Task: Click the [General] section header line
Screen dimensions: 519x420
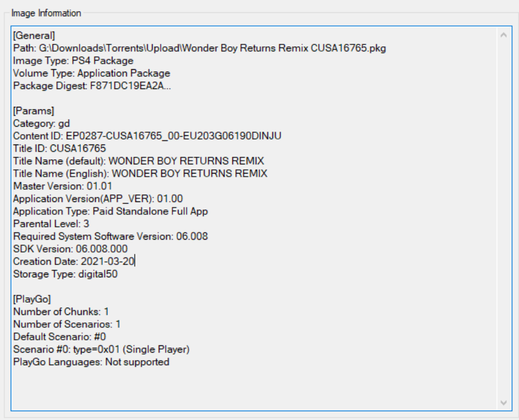Action: coord(34,35)
